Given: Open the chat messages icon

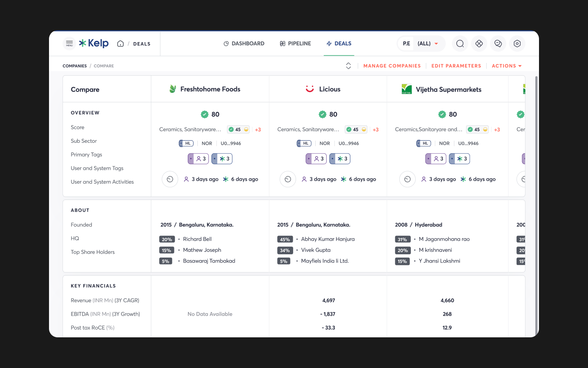Looking at the screenshot, I should pyautogui.click(x=498, y=44).
